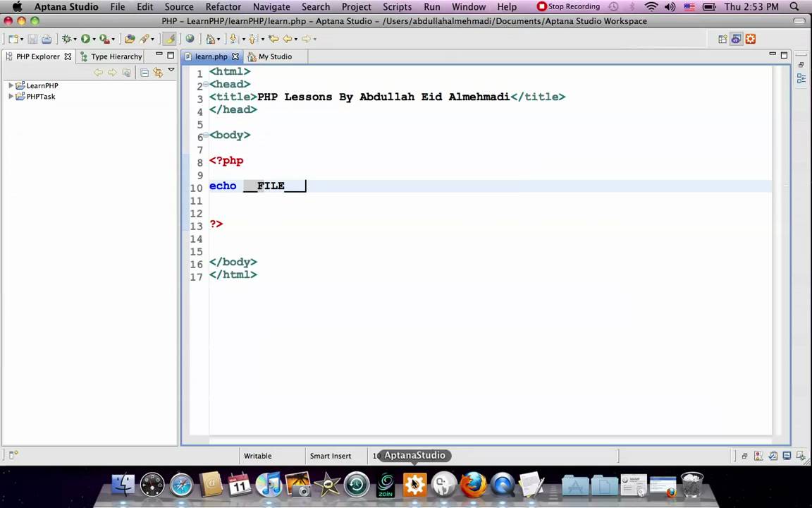Click the rocket deploy icon
The image size is (812, 508).
(145, 39)
